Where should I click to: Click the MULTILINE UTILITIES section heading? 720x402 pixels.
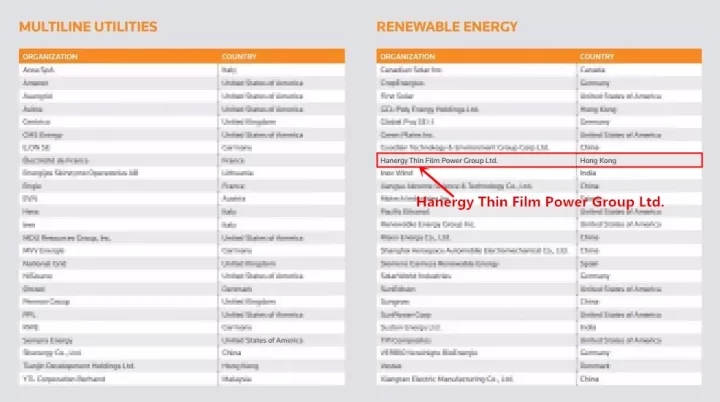[88, 27]
